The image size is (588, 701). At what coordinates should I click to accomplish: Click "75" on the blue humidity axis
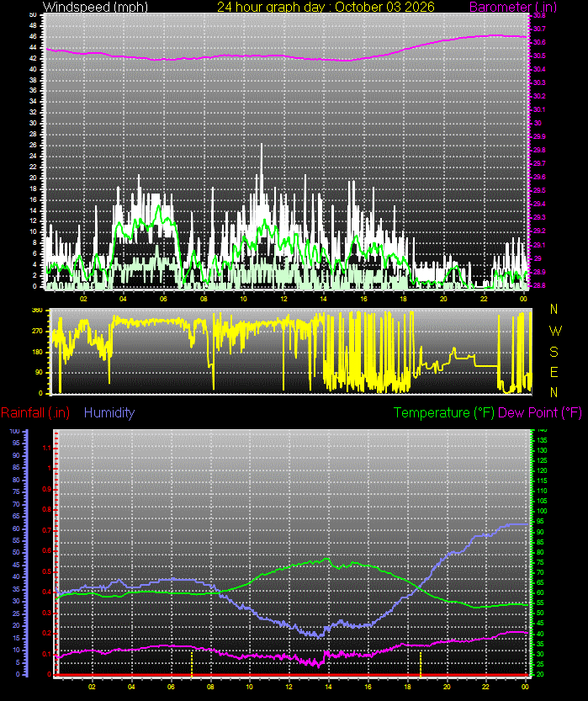16,491
